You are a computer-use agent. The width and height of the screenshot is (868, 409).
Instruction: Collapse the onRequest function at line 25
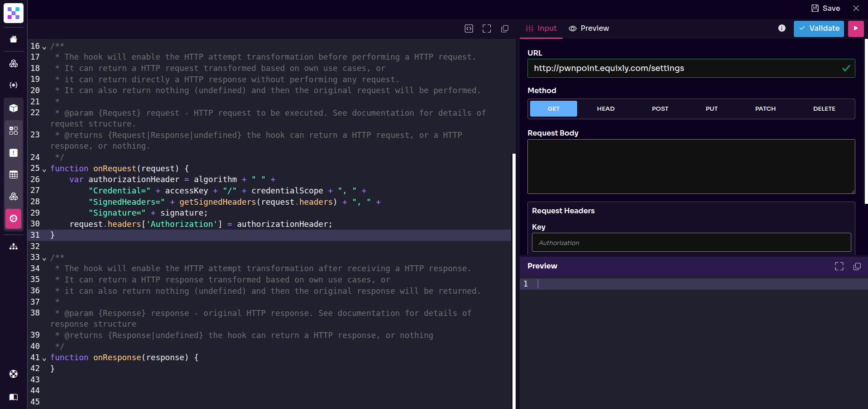pyautogui.click(x=44, y=169)
